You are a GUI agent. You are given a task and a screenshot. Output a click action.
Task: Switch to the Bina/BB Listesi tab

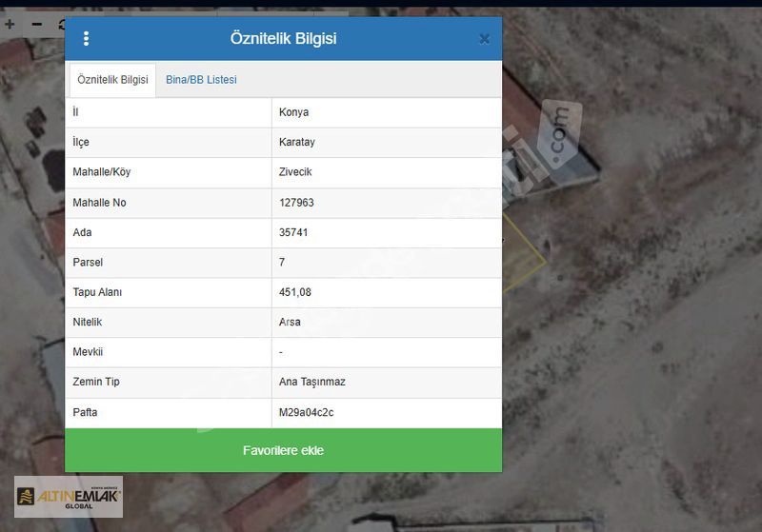coord(201,80)
